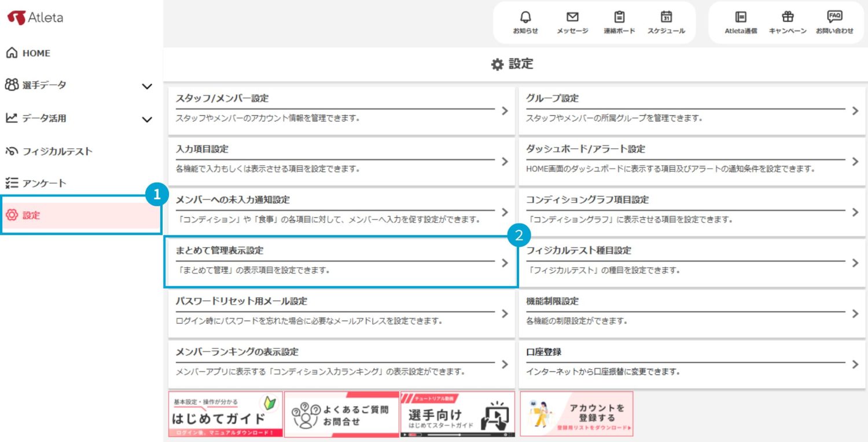
Task: Click the arrow beside スタッフ/メンバー設定
Action: [x=505, y=110]
